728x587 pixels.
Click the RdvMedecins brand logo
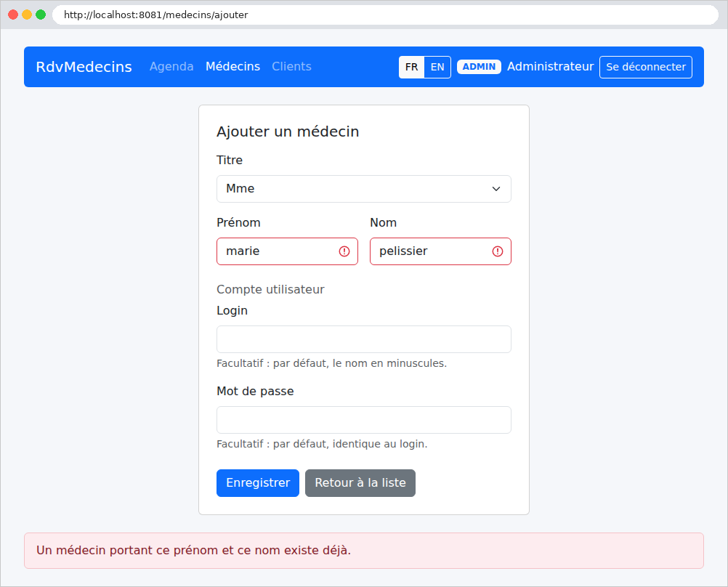pos(84,67)
